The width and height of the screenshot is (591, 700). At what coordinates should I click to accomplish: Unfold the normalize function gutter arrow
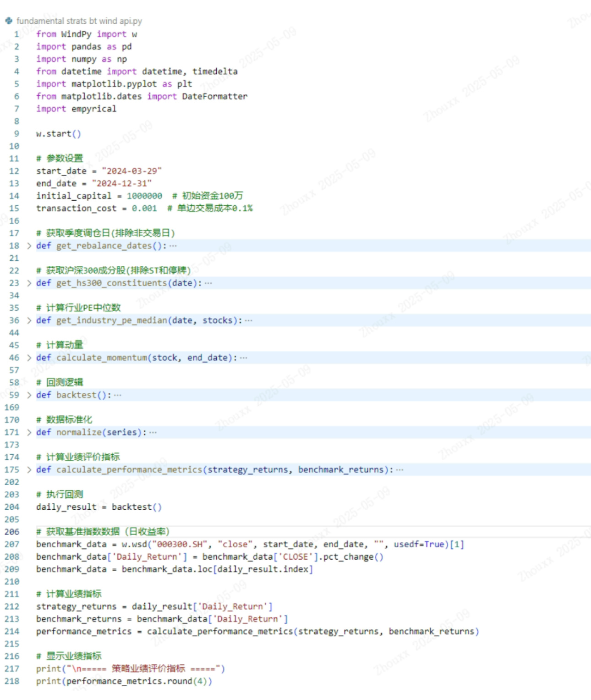pyautogui.click(x=29, y=432)
